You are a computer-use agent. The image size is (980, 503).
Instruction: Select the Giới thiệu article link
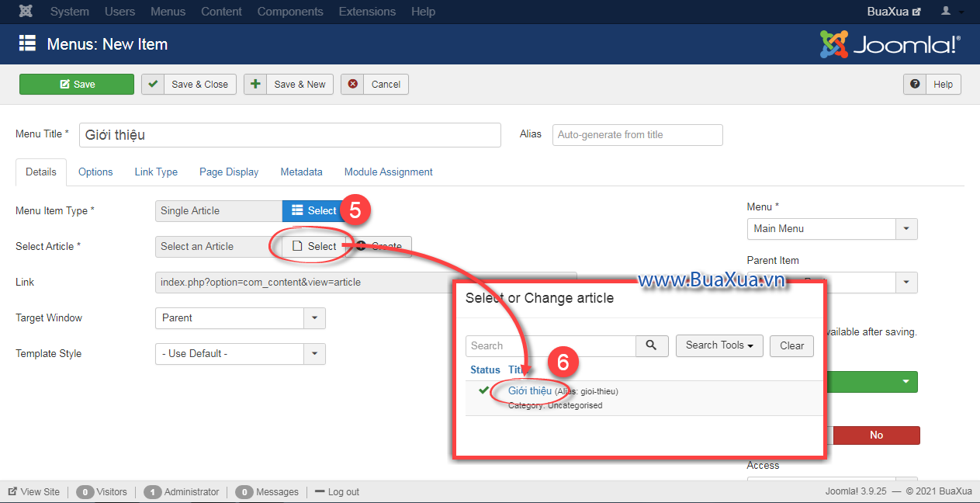click(x=529, y=390)
